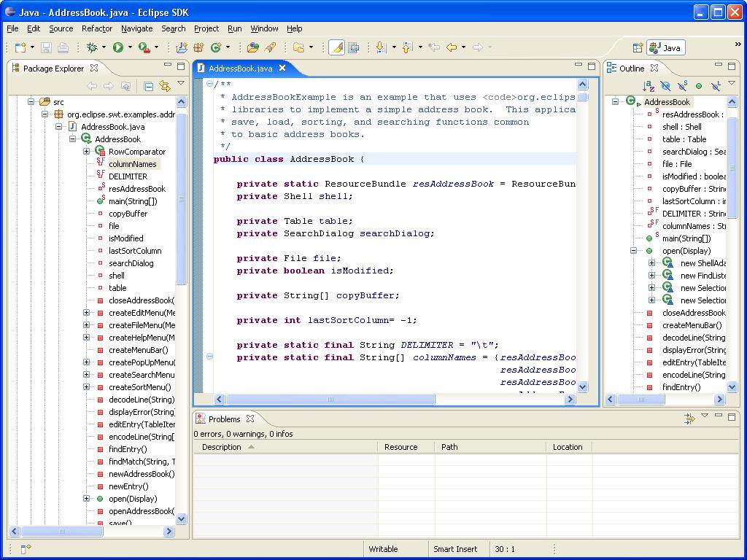Click the New Java Package icon

pos(198,47)
